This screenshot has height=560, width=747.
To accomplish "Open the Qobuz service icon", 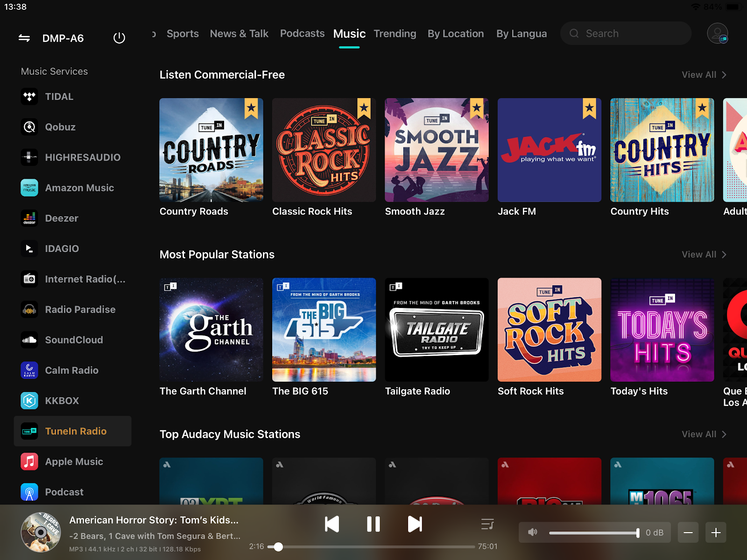I will click(29, 127).
